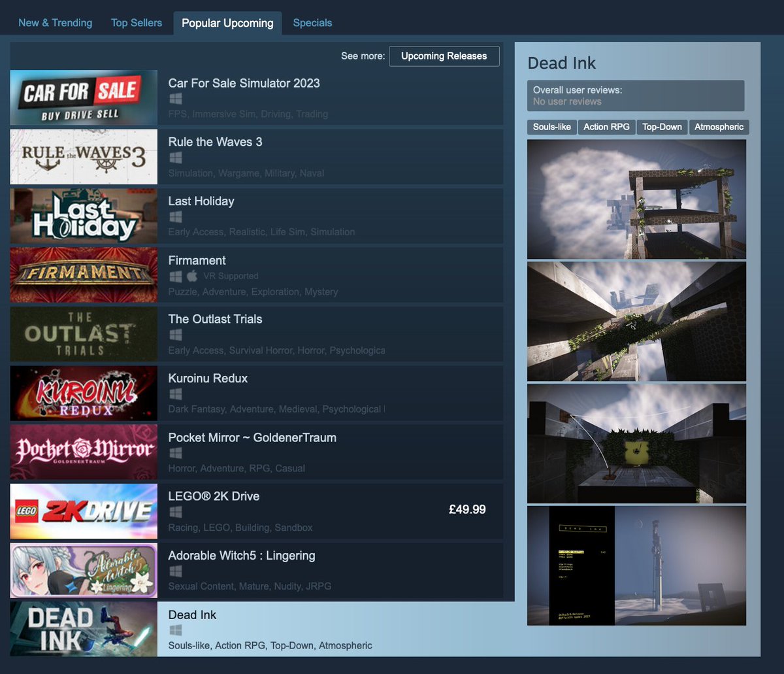The image size is (784, 674).
Task: Click the 'Racing, LEGO, Building, Sandbox' tags
Action: click(x=240, y=528)
